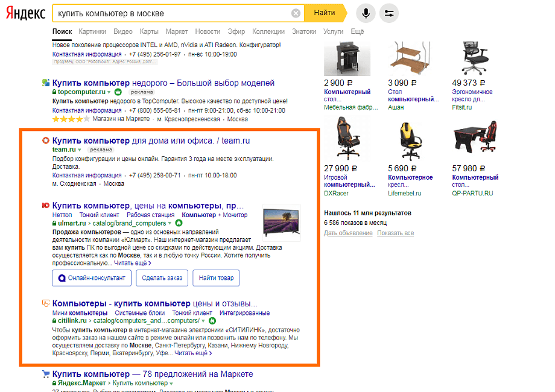Expand Ulmart snippet with Читать ещё
This screenshot has width=555, height=392.
(132, 263)
